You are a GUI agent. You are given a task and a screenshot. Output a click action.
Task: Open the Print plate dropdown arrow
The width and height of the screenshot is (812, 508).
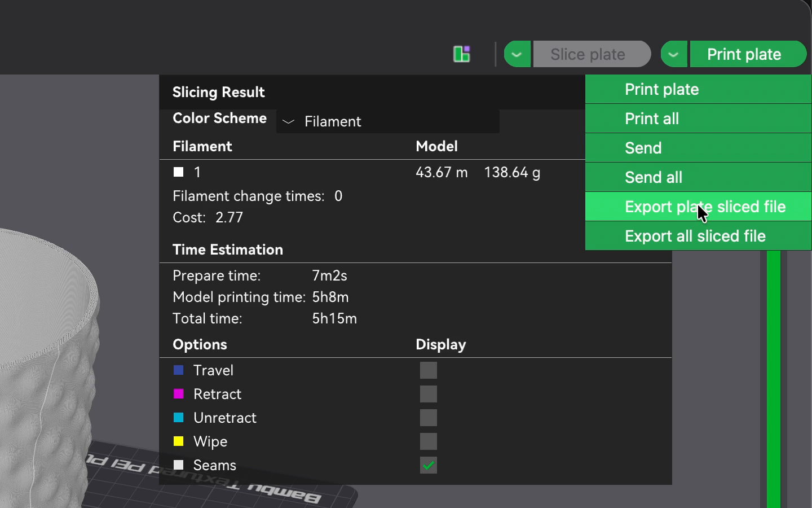[674, 54]
